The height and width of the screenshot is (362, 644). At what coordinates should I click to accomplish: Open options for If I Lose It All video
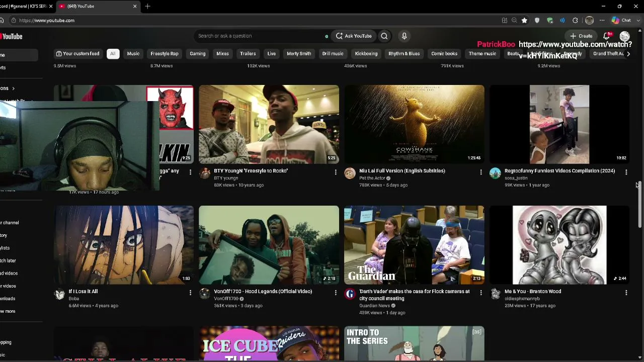(190, 293)
